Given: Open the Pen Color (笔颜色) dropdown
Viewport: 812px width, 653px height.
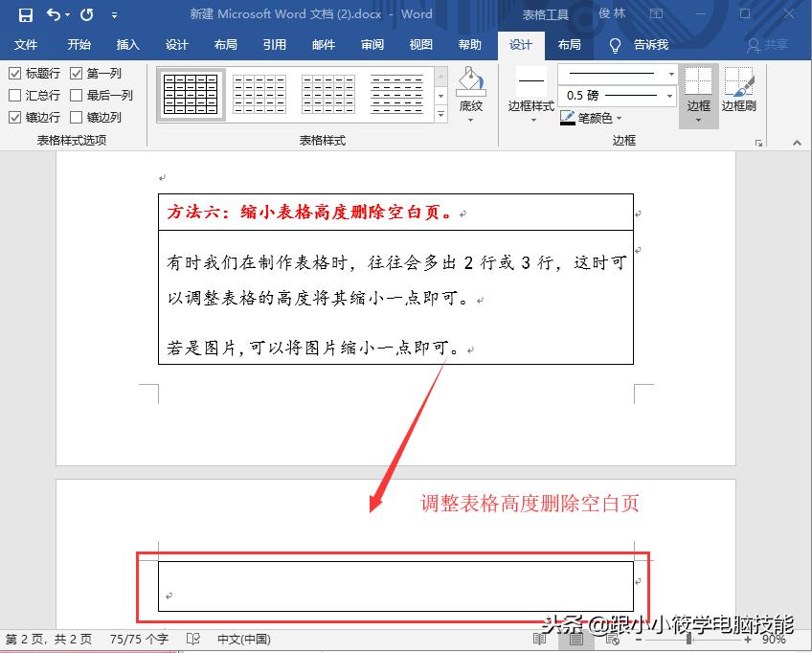Looking at the screenshot, I should tap(596, 119).
